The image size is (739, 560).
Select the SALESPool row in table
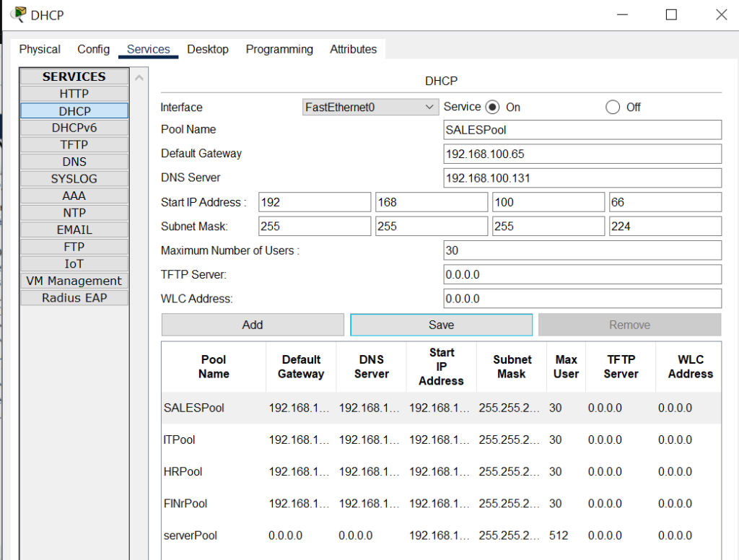click(x=441, y=408)
